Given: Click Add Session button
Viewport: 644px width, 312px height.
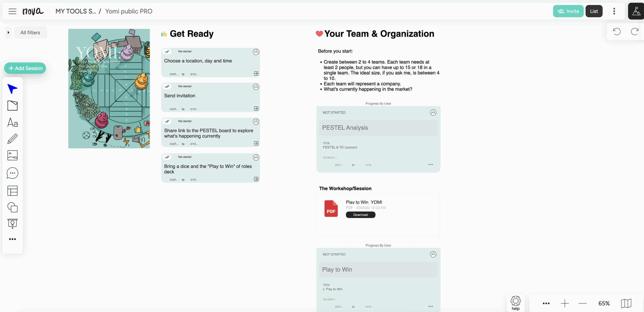Looking at the screenshot, I should coord(25,68).
